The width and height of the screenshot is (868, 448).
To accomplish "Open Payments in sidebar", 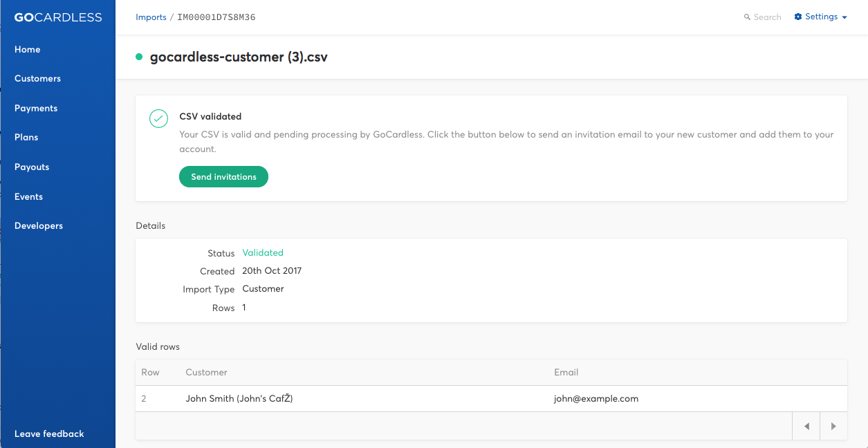I will (x=36, y=109).
